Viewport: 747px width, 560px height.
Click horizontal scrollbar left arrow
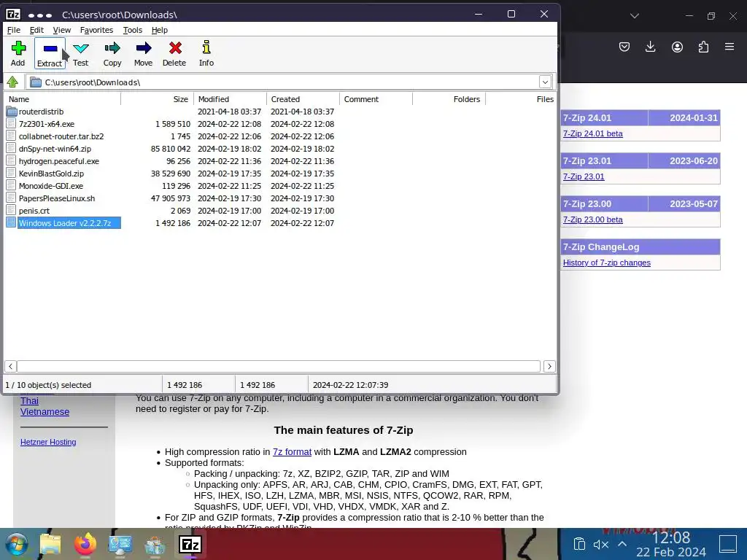(x=10, y=366)
